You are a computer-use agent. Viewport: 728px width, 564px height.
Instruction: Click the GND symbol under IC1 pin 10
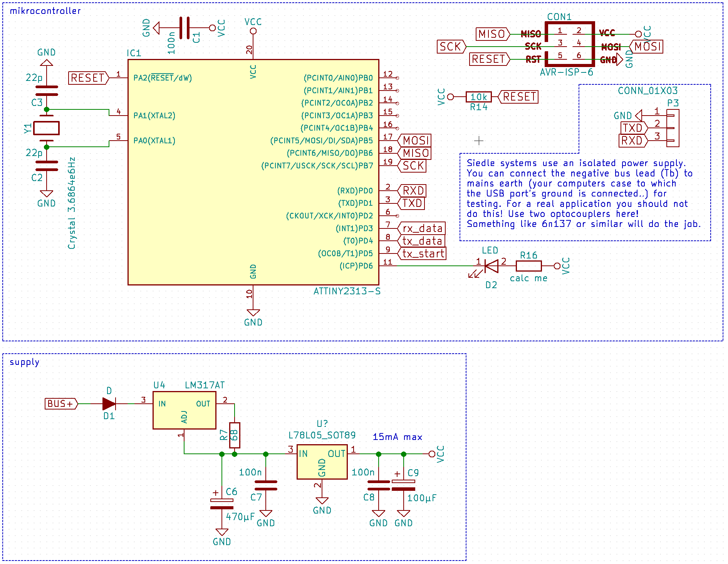click(253, 312)
